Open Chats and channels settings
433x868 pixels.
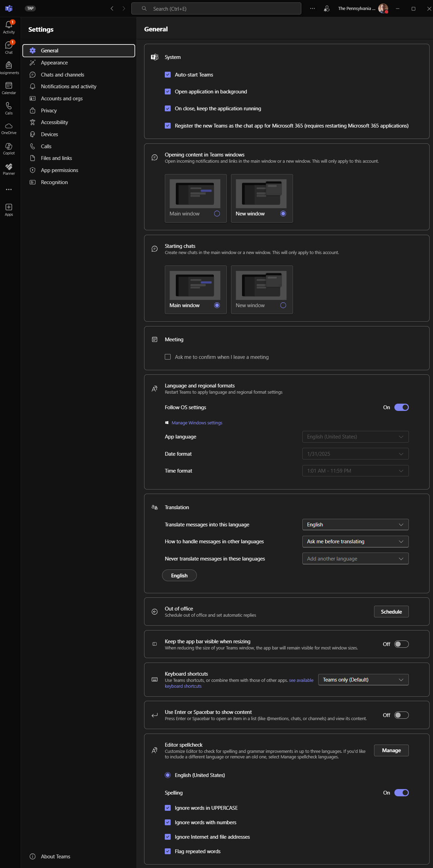tap(79, 74)
